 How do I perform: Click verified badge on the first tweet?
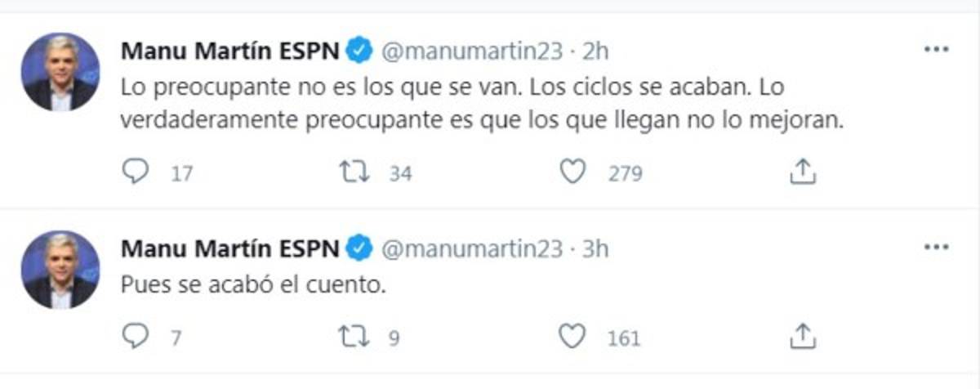(360, 51)
